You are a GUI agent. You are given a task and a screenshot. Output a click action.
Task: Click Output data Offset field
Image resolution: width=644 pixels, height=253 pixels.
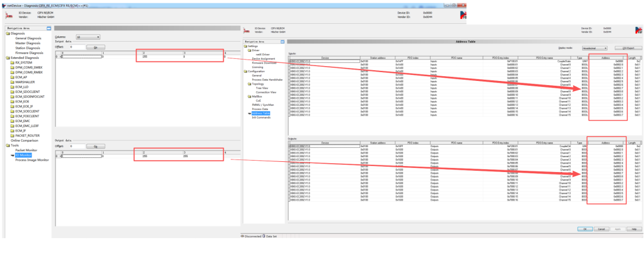pyautogui.click(x=77, y=146)
